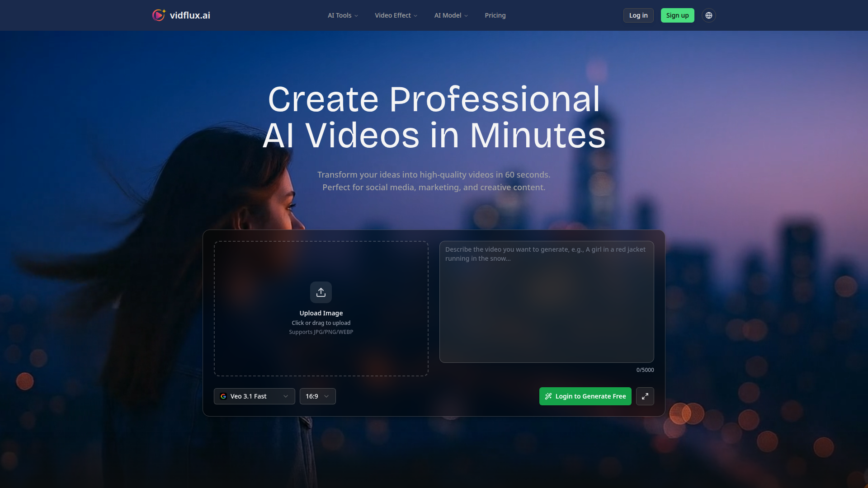Click the vidflux.ai brand name text
Image resolution: width=868 pixels, height=488 pixels.
click(x=190, y=15)
